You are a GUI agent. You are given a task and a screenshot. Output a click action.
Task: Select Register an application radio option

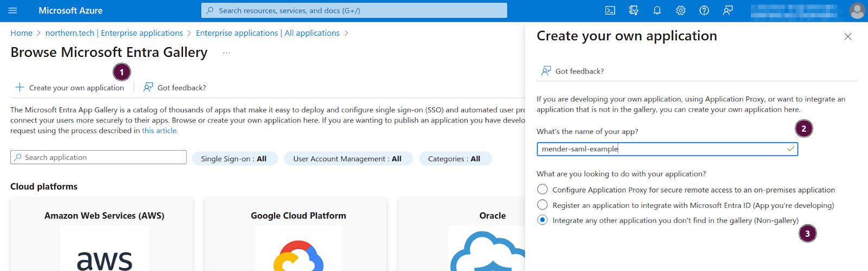pyautogui.click(x=542, y=205)
